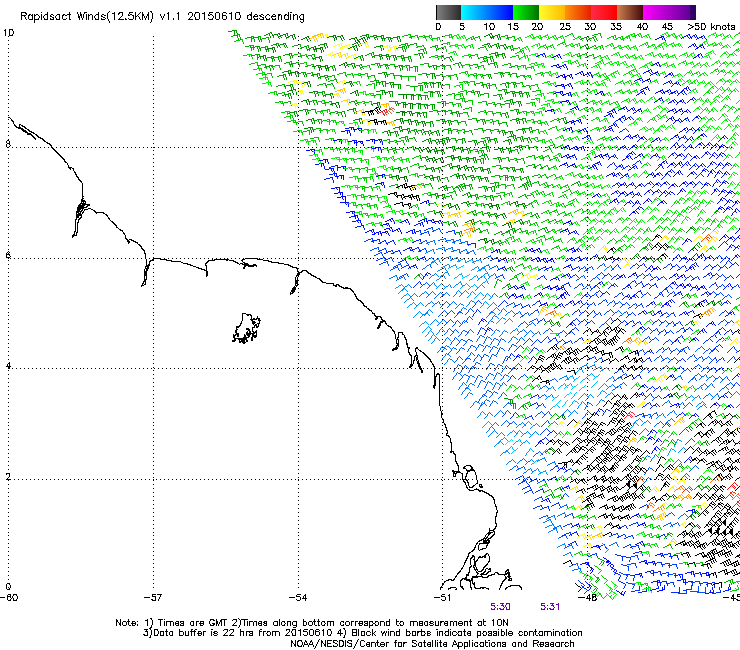Screen dimensions: 740x650
Task: Pick the red 30-35 knots legend segment
Action: 604,12
